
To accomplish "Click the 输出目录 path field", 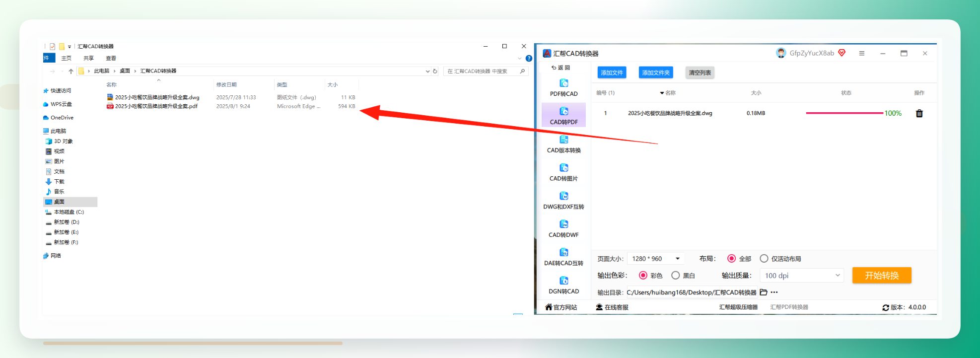I will coord(691,292).
